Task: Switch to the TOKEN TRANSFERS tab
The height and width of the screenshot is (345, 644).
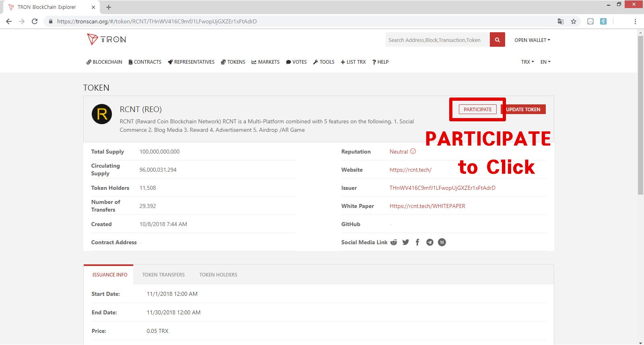Action: (163, 275)
